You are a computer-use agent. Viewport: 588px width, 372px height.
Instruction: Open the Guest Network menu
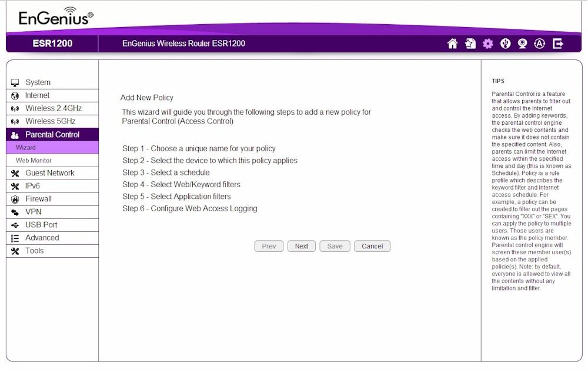coord(52,173)
